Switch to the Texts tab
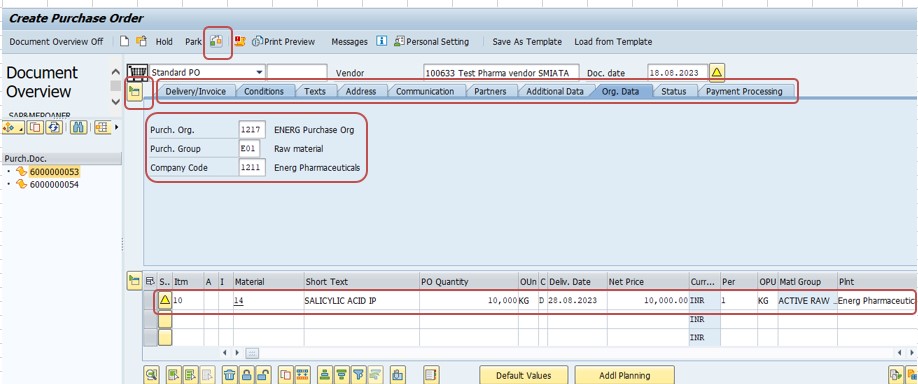The height and width of the screenshot is (384, 918). (x=314, y=91)
